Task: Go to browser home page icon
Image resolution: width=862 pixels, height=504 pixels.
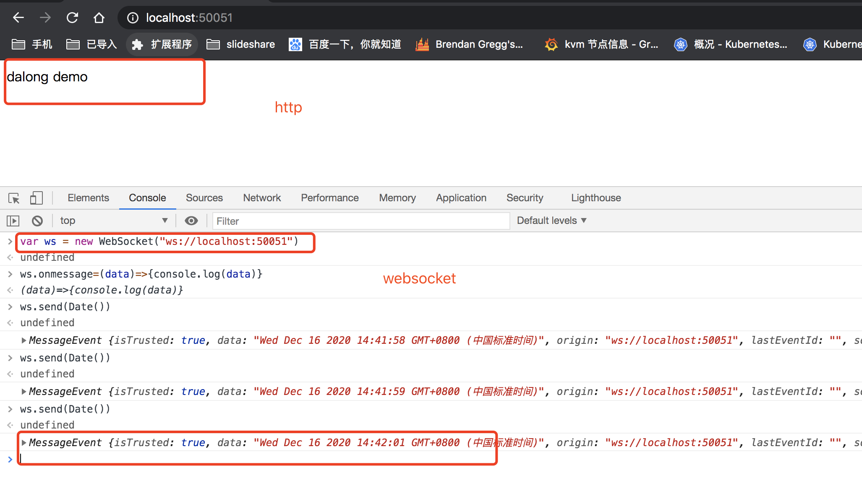Action: [99, 18]
